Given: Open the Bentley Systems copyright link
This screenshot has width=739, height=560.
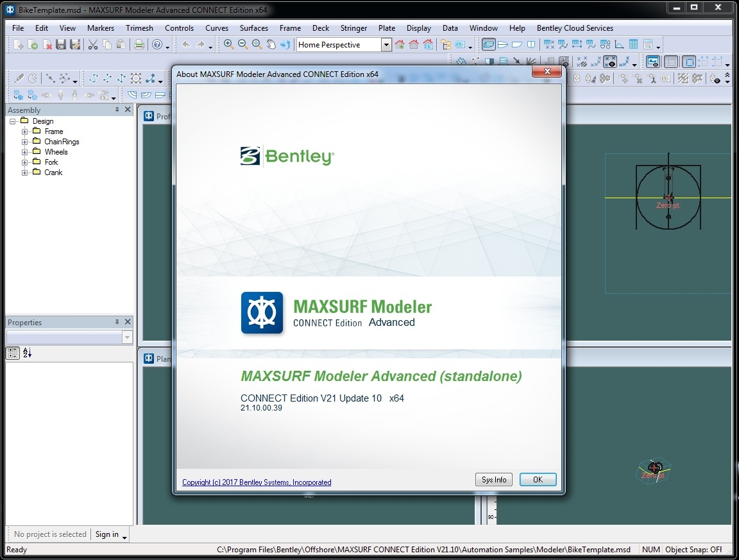Looking at the screenshot, I should pos(257,482).
